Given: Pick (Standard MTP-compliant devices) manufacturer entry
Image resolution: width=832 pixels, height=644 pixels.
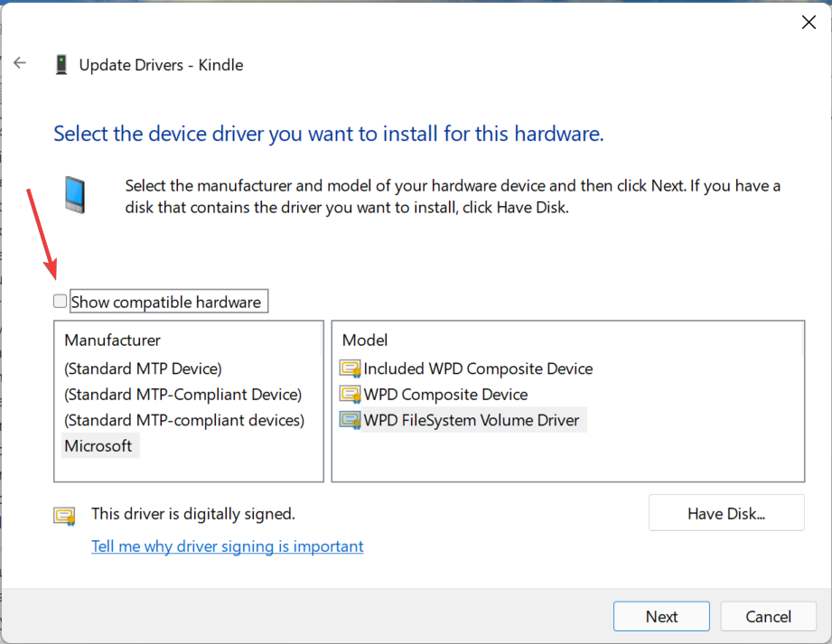Looking at the screenshot, I should [x=184, y=420].
